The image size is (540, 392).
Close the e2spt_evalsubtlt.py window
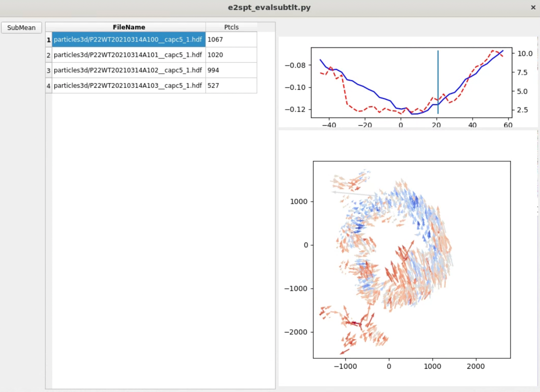point(533,7)
